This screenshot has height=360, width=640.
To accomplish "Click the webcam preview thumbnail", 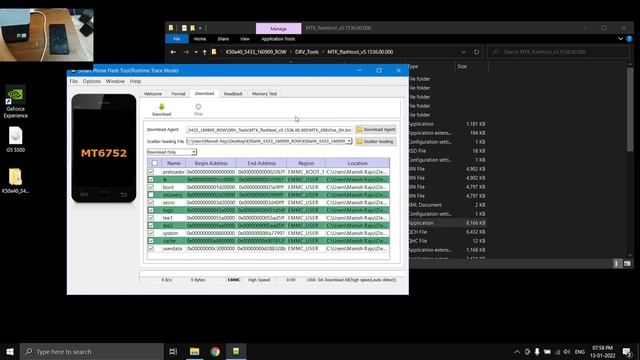I will click(47, 35).
